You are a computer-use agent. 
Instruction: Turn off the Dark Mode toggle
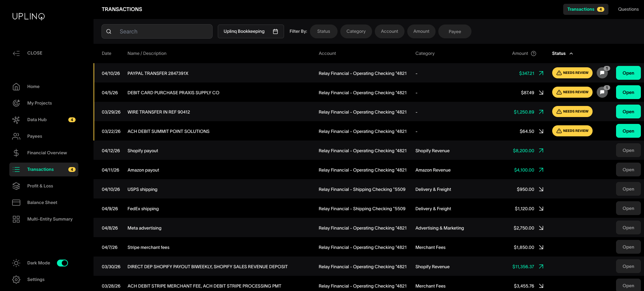click(62, 263)
